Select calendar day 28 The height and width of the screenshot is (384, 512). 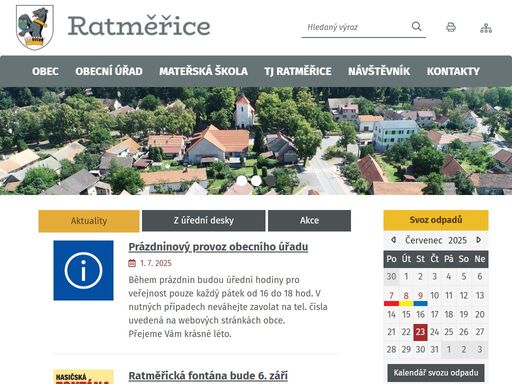pyautogui.click(x=391, y=349)
